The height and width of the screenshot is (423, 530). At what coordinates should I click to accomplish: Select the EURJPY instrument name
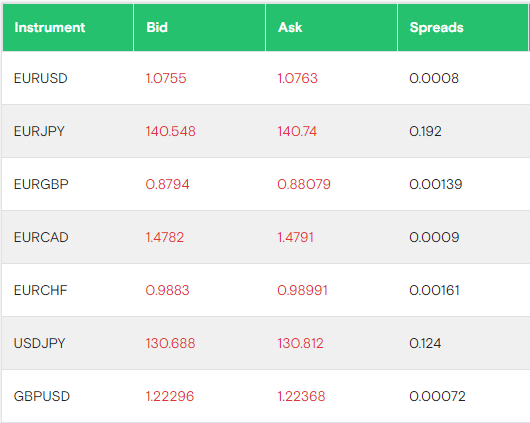point(39,131)
